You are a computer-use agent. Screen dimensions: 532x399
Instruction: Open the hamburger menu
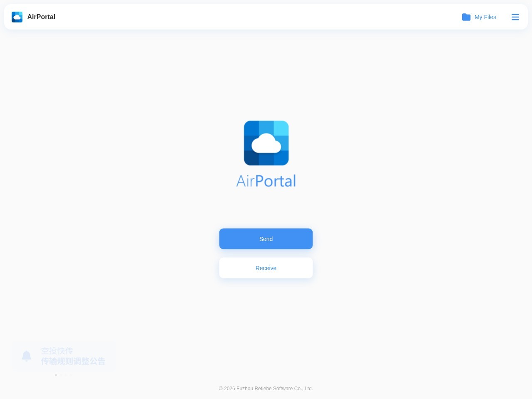coord(515,17)
